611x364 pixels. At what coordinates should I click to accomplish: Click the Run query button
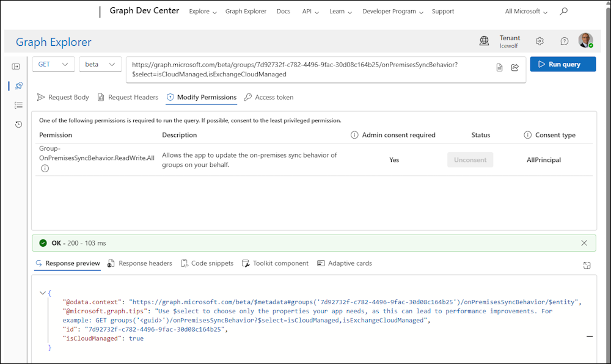coord(563,64)
